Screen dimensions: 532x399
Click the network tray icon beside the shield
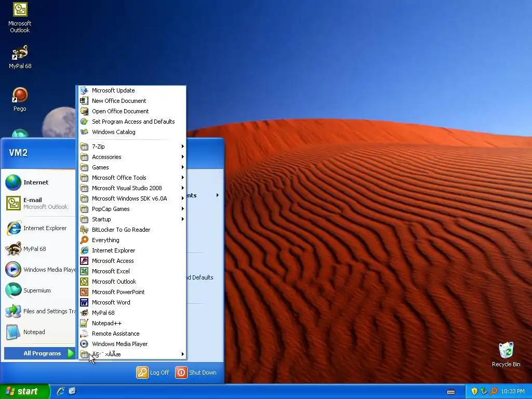coord(484,391)
